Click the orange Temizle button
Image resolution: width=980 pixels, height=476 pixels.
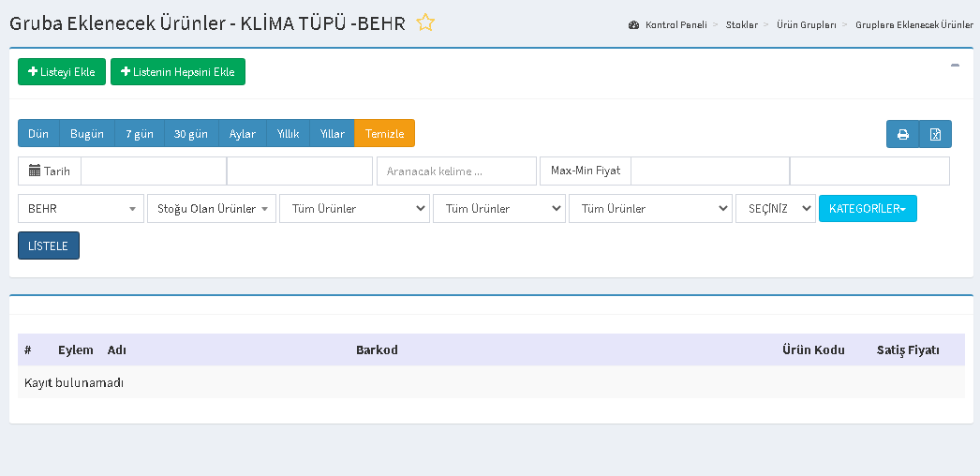[384, 133]
